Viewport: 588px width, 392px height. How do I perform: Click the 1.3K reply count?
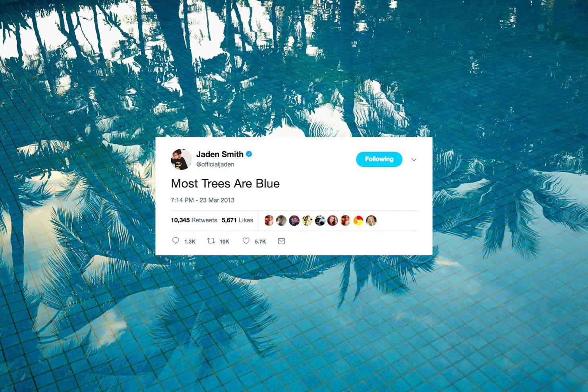pyautogui.click(x=190, y=241)
